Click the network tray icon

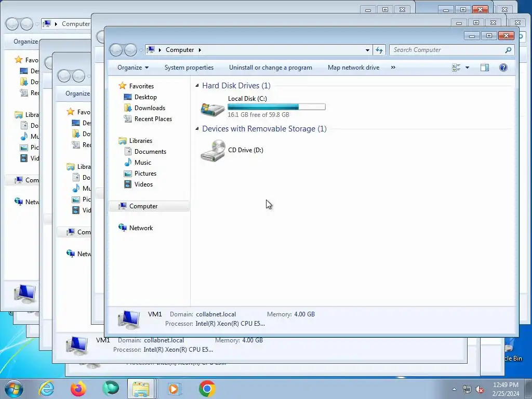467,390
